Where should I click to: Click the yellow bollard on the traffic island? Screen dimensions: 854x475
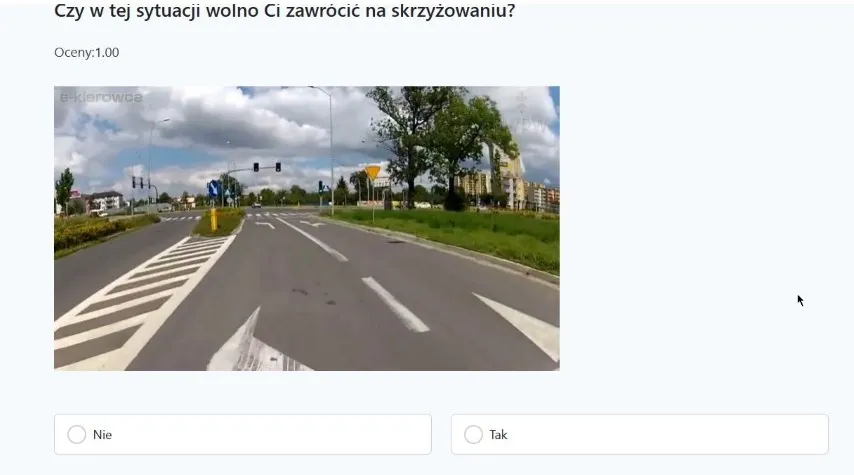[x=214, y=220]
